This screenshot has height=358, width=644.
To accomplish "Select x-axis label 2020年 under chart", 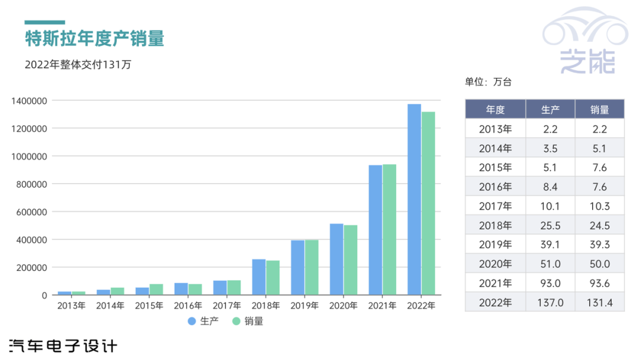I will tap(343, 306).
